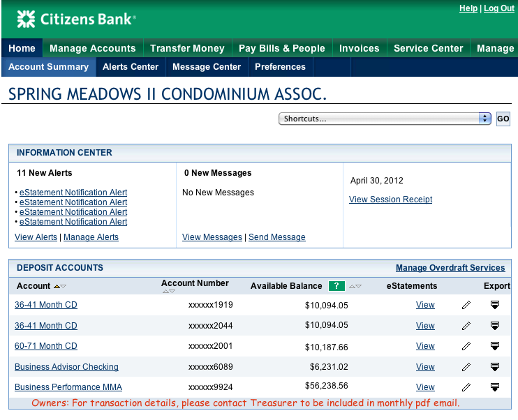Click the View Messages link
Image resolution: width=518 pixels, height=420 pixels.
coord(212,237)
